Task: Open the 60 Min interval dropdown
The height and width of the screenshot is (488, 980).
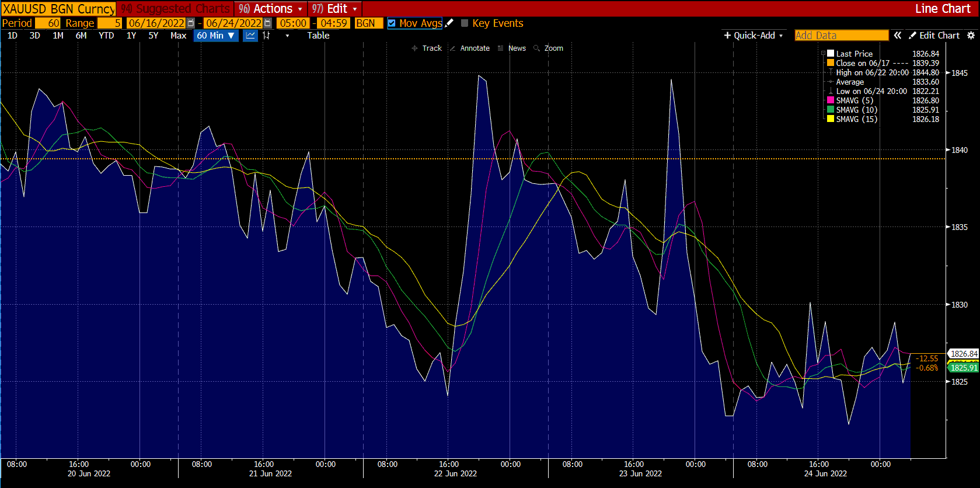Action: [x=215, y=36]
